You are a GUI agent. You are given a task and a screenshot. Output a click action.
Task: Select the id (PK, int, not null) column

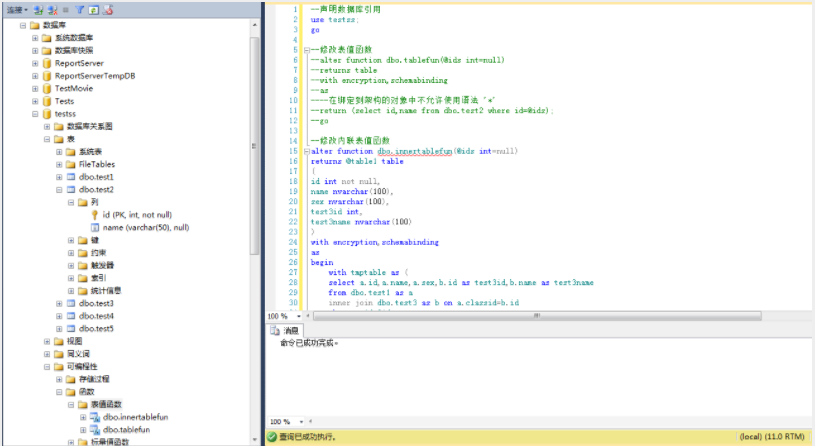[x=137, y=215]
